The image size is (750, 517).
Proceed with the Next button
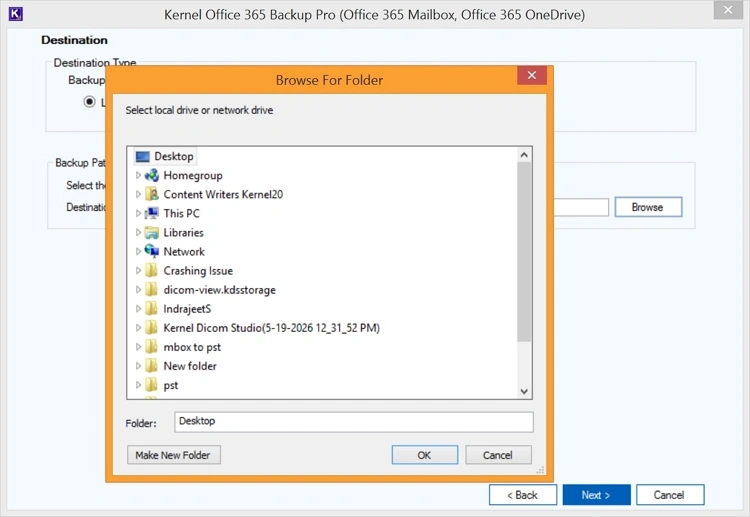596,495
